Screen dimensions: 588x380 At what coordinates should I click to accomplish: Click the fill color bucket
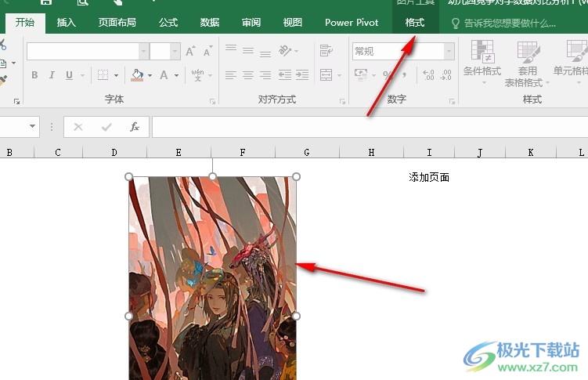click(137, 75)
